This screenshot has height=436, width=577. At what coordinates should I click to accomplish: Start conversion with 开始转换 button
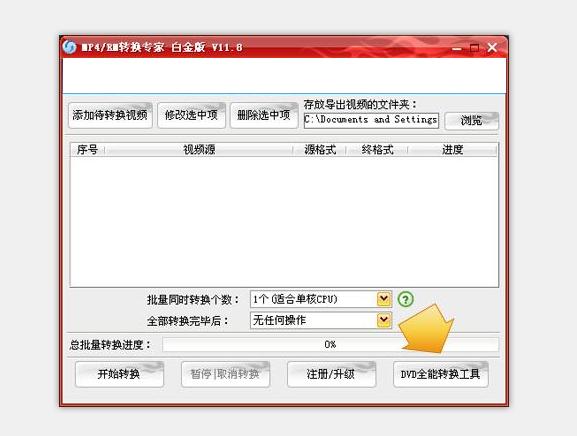pyautogui.click(x=119, y=374)
